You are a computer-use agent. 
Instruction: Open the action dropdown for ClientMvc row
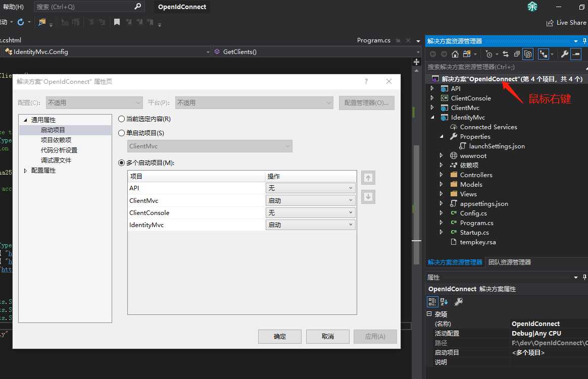[x=311, y=200]
